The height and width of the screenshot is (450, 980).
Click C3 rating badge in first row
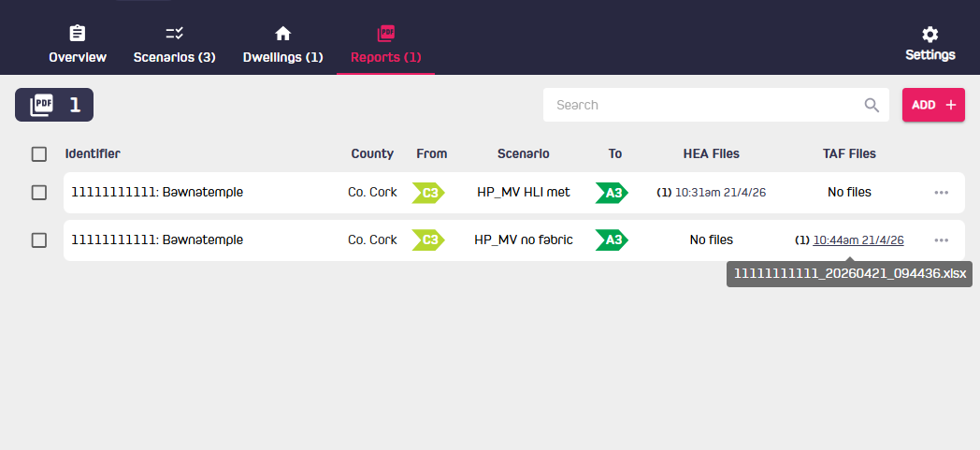[x=428, y=193]
